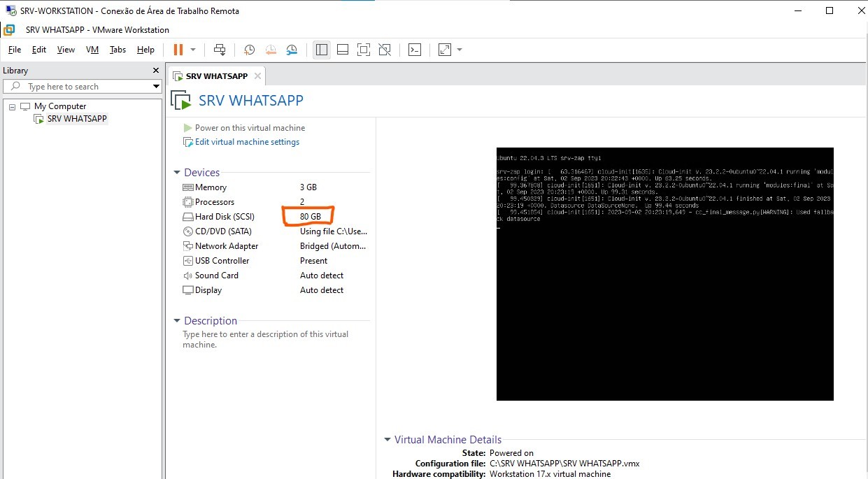
Task: Click in the Library search field
Action: coord(77,86)
